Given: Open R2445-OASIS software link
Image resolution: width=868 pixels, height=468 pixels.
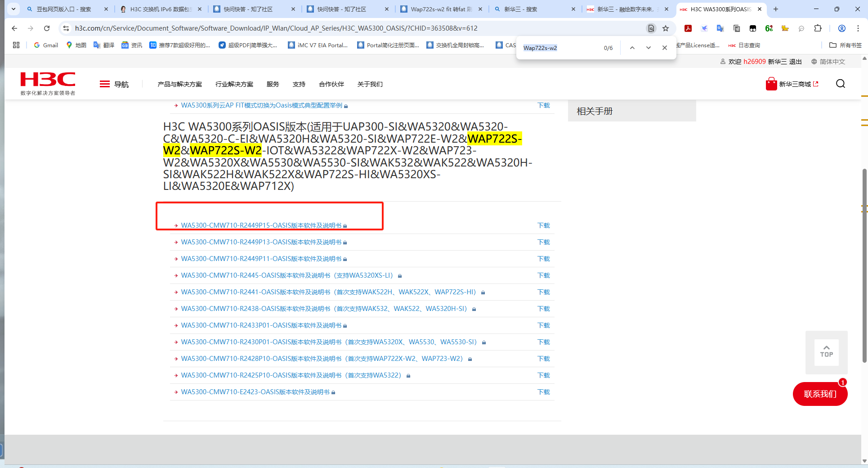Looking at the screenshot, I should (288, 275).
